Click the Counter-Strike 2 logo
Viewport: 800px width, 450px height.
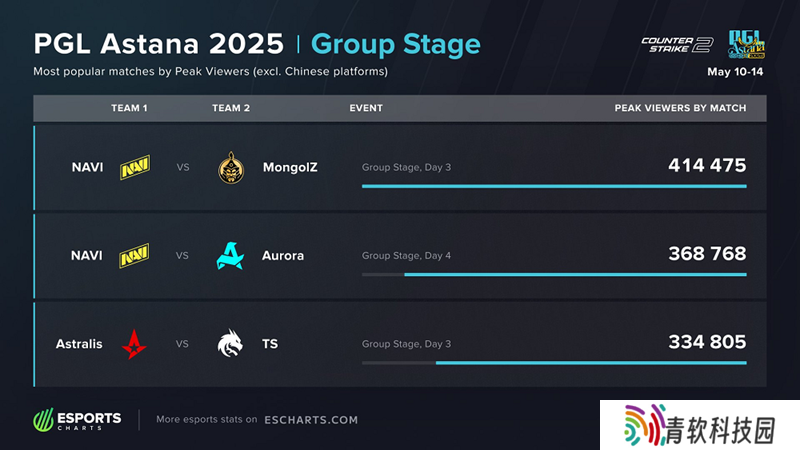pos(677,44)
